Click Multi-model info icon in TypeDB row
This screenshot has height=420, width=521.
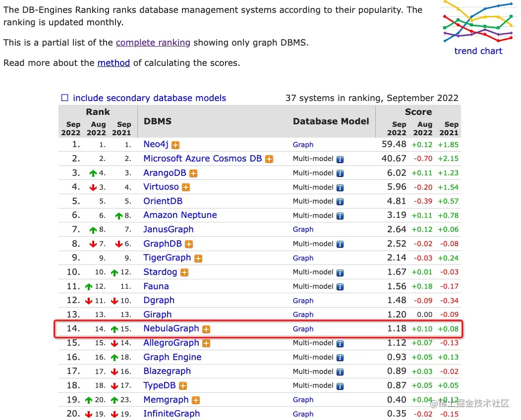point(340,386)
